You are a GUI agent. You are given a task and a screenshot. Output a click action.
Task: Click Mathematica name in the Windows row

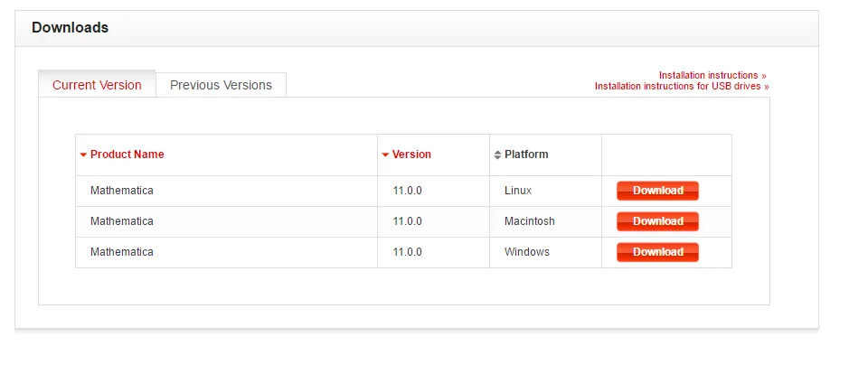(x=122, y=252)
